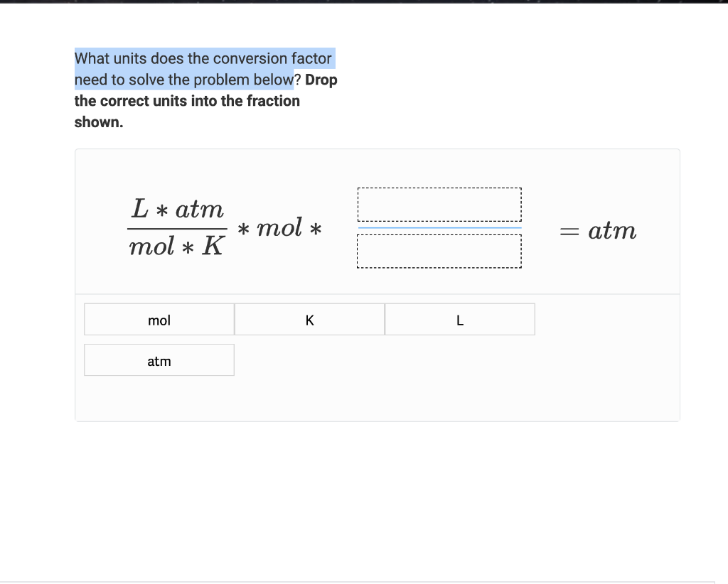This screenshot has height=584, width=728.
Task: Click the dark bar at screen top
Action: tap(364, 4)
